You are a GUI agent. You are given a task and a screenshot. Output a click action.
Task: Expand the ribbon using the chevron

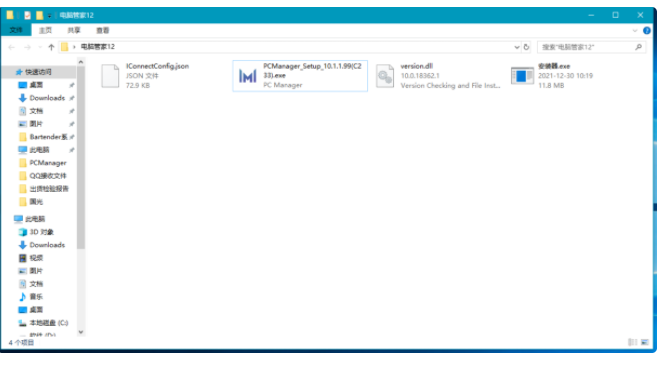point(635,30)
